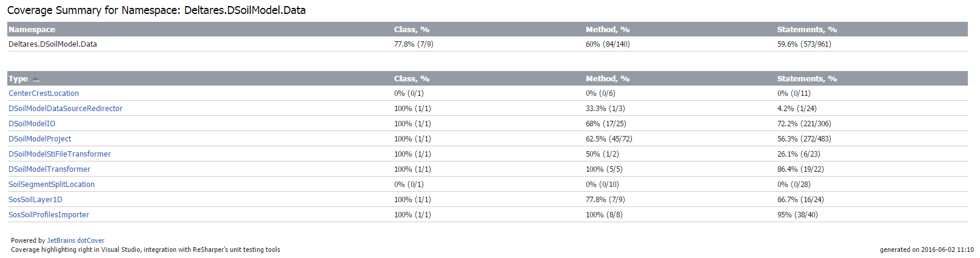Click the Deltares.DSoilModel.Data namespace row
Viewport: 980px width, 258px height.
coord(53,44)
